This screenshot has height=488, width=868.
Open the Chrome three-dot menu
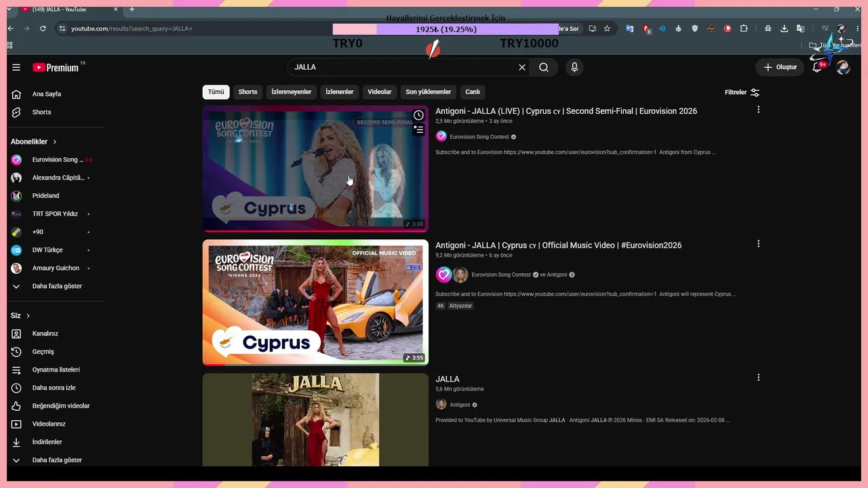coord(856,28)
